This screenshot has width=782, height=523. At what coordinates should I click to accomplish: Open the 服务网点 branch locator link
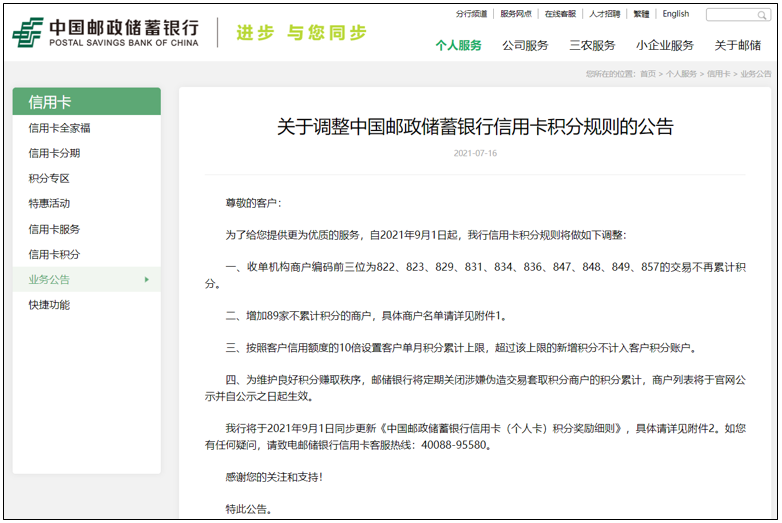pos(516,14)
